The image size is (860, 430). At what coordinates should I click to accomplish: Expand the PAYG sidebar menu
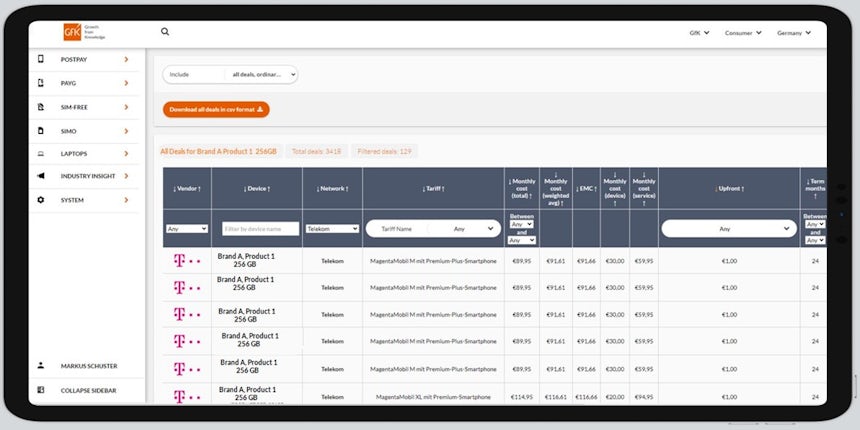[126, 83]
